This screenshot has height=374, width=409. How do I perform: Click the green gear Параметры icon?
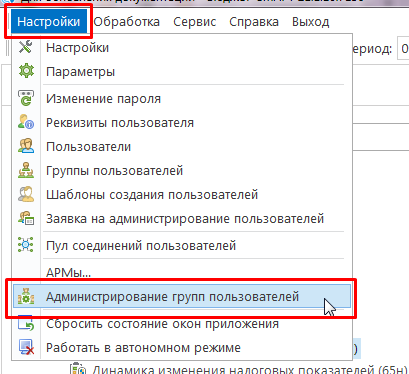tap(26, 71)
